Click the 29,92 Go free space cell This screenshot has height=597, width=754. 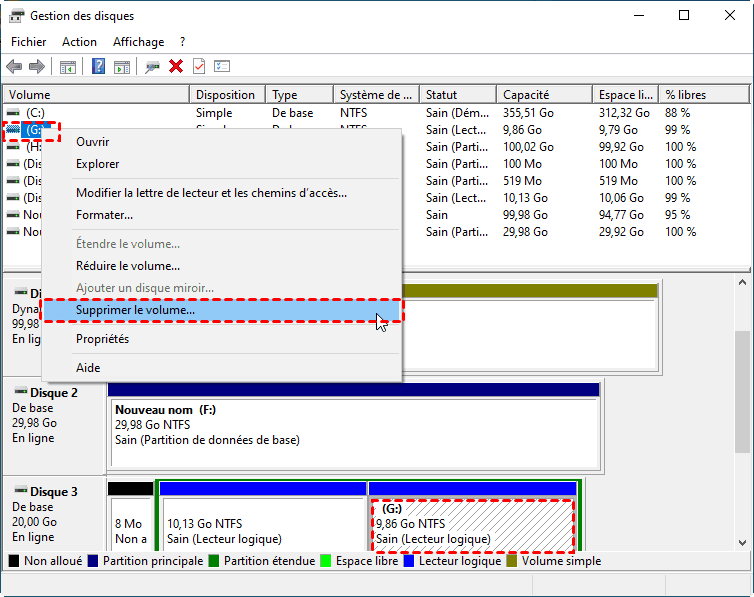[621, 232]
